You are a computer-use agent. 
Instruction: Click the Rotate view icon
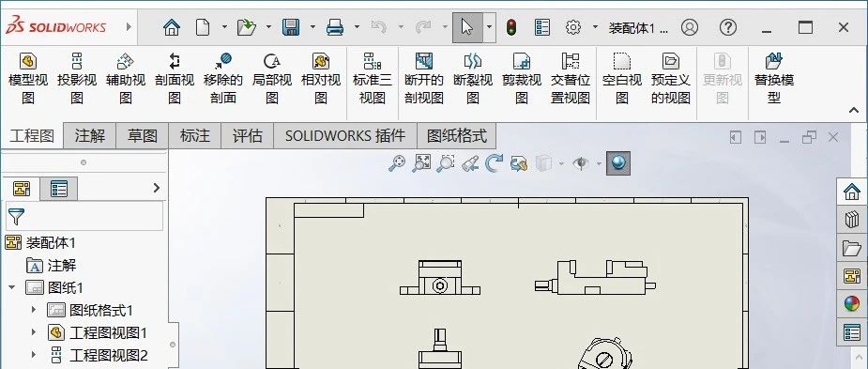[x=494, y=162]
